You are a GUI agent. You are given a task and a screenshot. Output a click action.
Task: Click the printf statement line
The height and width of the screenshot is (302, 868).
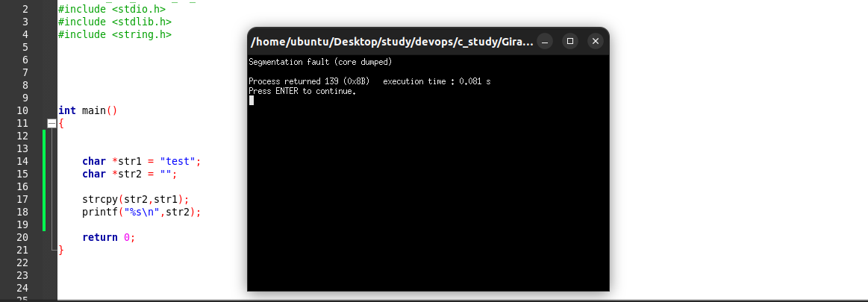click(142, 212)
